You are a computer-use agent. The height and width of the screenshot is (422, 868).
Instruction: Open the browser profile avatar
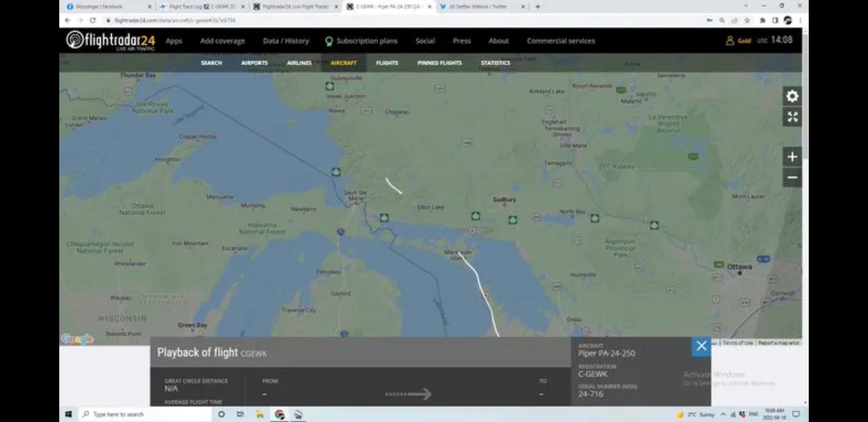click(788, 20)
